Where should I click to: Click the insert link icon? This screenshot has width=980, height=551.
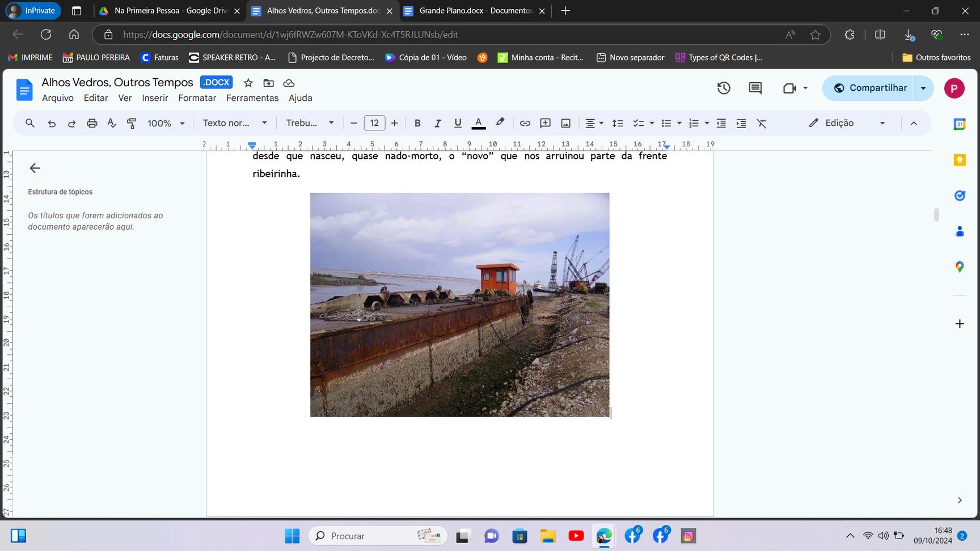pos(525,123)
